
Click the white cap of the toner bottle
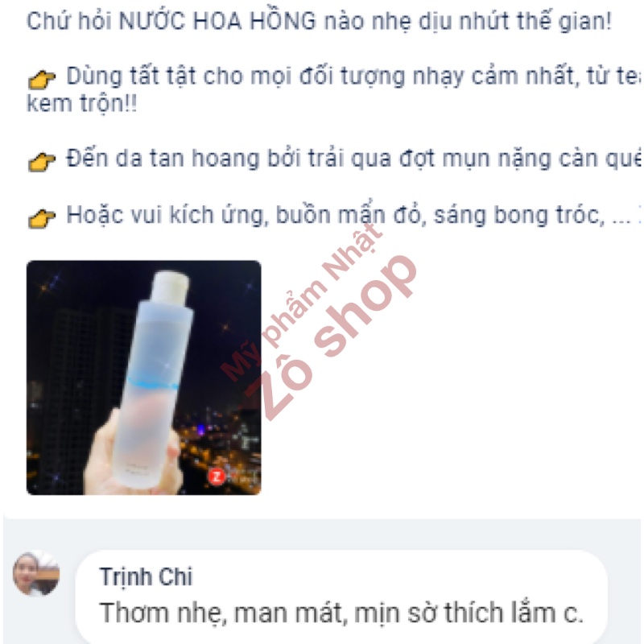click(x=171, y=287)
